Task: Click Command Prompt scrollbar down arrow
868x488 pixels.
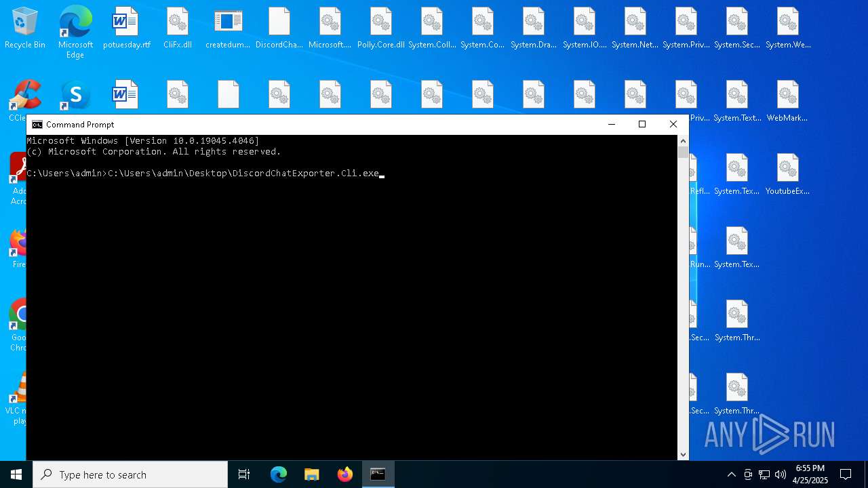Action: [x=684, y=455]
